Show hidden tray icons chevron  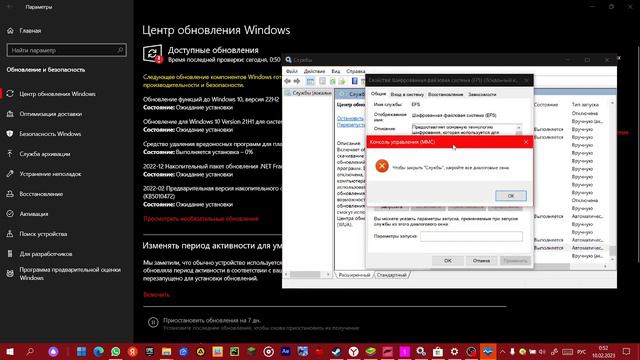coord(502,351)
